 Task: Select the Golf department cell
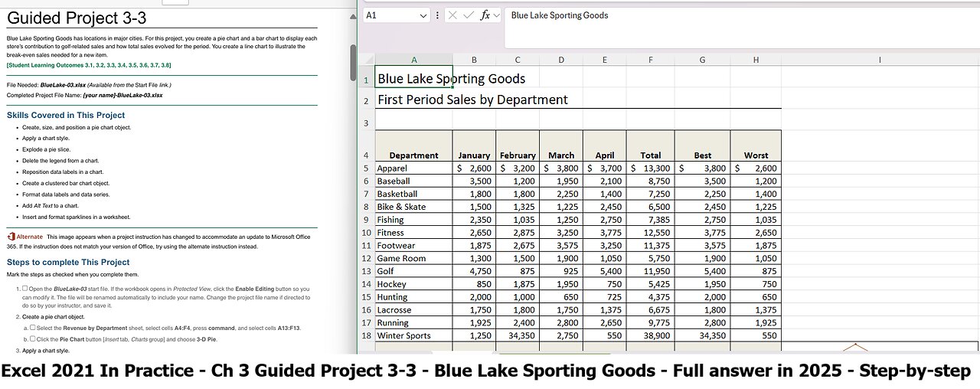[414, 271]
